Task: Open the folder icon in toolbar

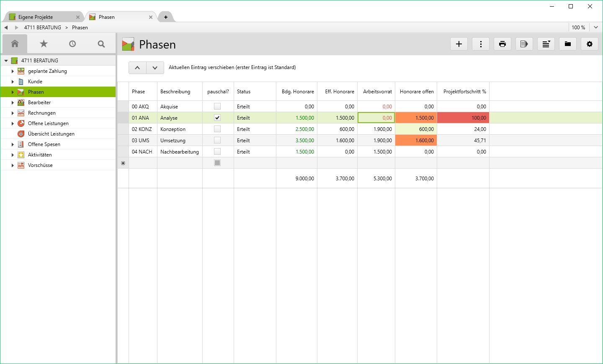Action: 568,44
